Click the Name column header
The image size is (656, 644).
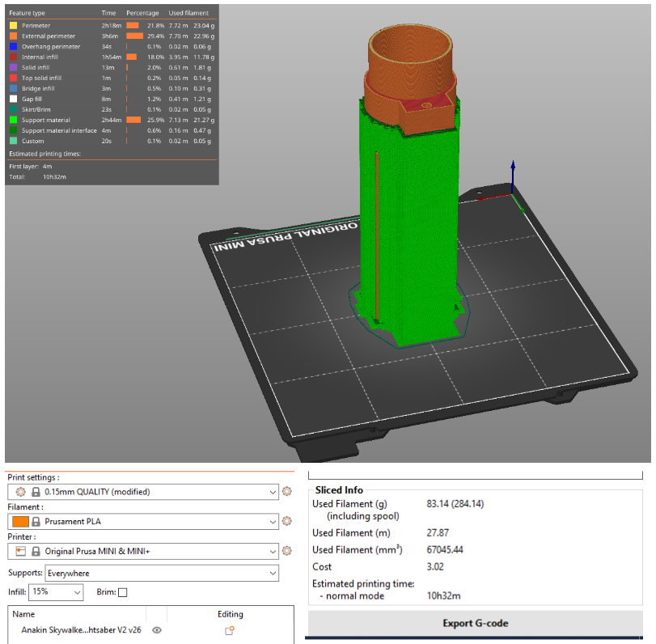coord(23,614)
